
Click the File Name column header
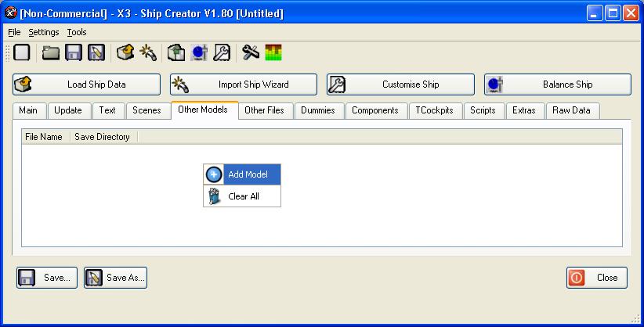[44, 137]
